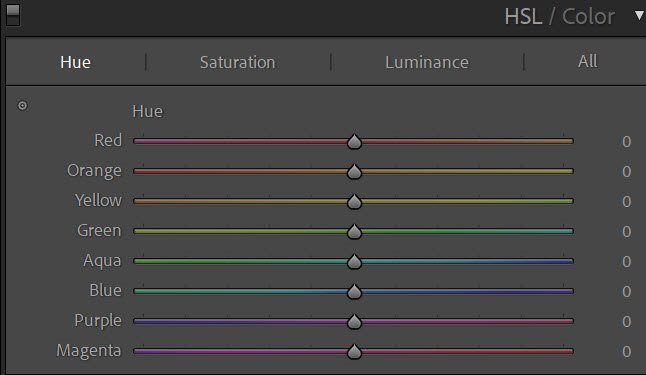
Task: Select the Targeted Adjustment tool for Hue
Action: (22, 105)
